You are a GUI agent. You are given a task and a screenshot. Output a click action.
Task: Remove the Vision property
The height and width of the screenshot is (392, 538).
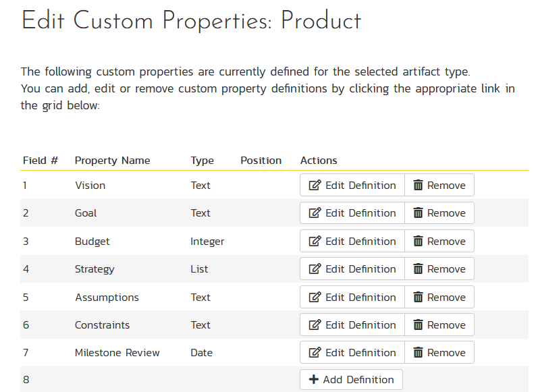[x=439, y=186]
